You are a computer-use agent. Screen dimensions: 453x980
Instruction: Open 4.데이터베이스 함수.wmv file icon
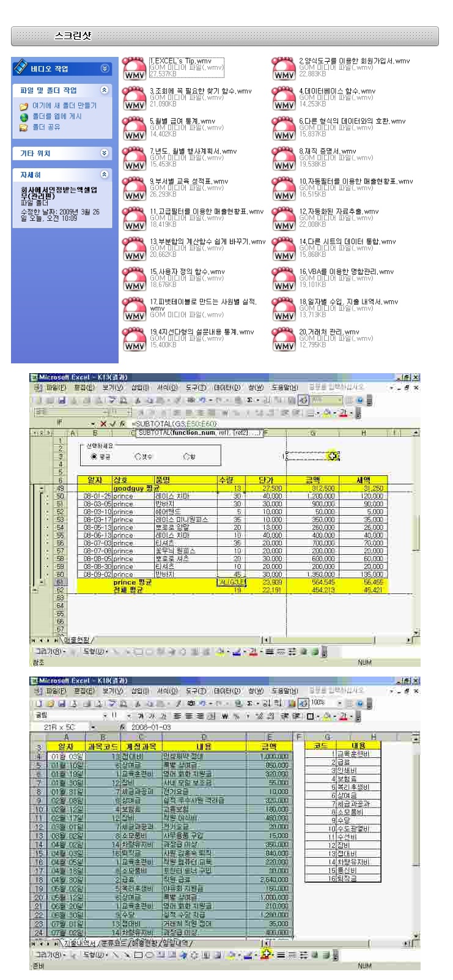(x=284, y=97)
